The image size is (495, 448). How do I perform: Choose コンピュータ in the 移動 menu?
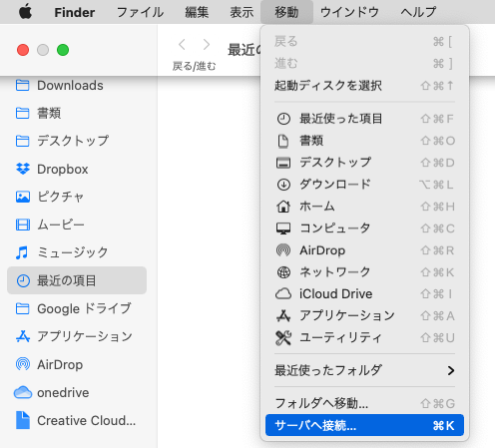coord(364,228)
